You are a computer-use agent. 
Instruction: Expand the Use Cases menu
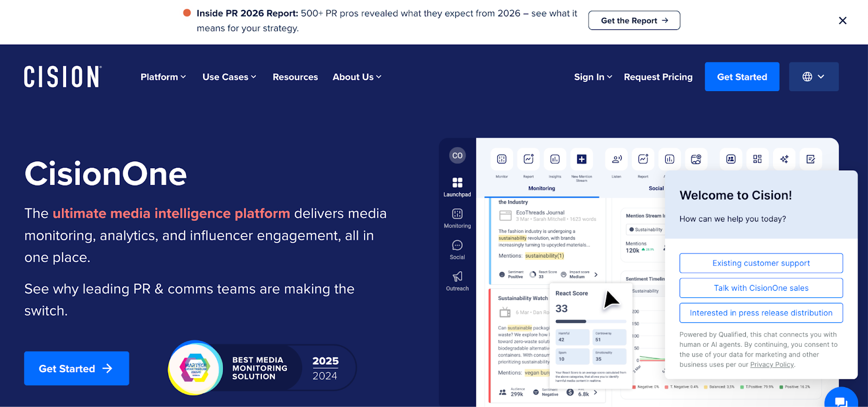click(x=229, y=77)
